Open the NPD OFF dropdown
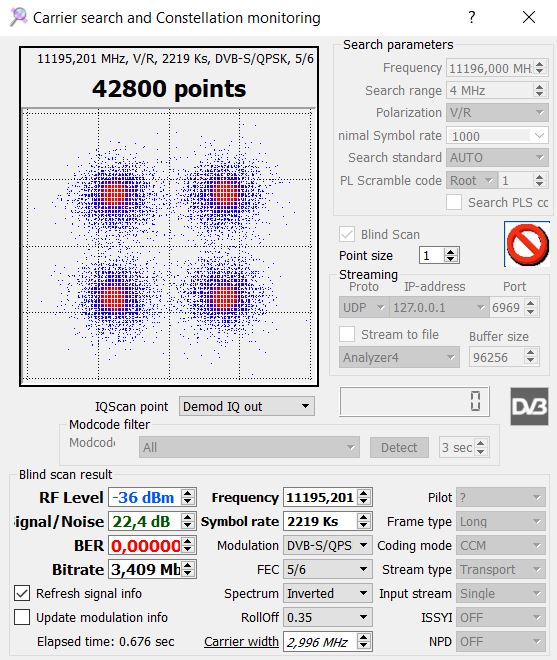557x660 pixels. pyautogui.click(x=501, y=641)
